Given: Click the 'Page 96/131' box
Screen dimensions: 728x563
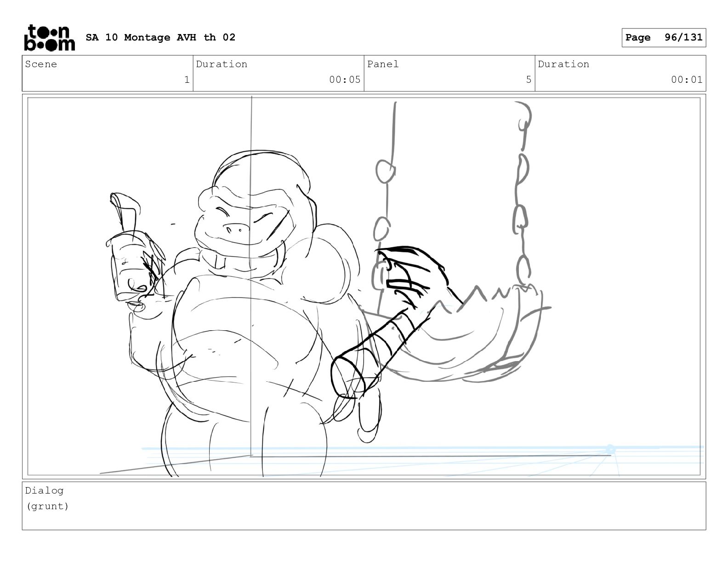Looking at the screenshot, I should (664, 38).
